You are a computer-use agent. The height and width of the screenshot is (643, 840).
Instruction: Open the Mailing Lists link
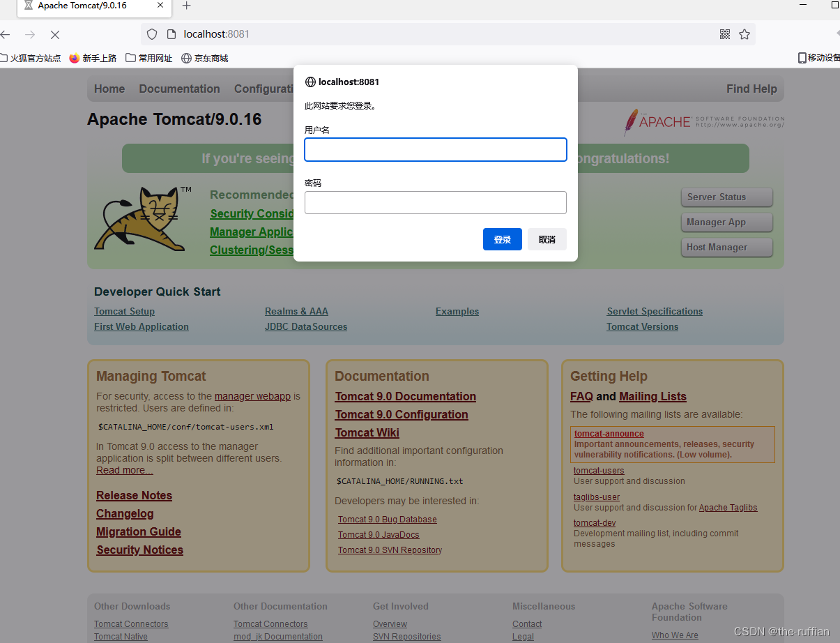pyautogui.click(x=653, y=396)
